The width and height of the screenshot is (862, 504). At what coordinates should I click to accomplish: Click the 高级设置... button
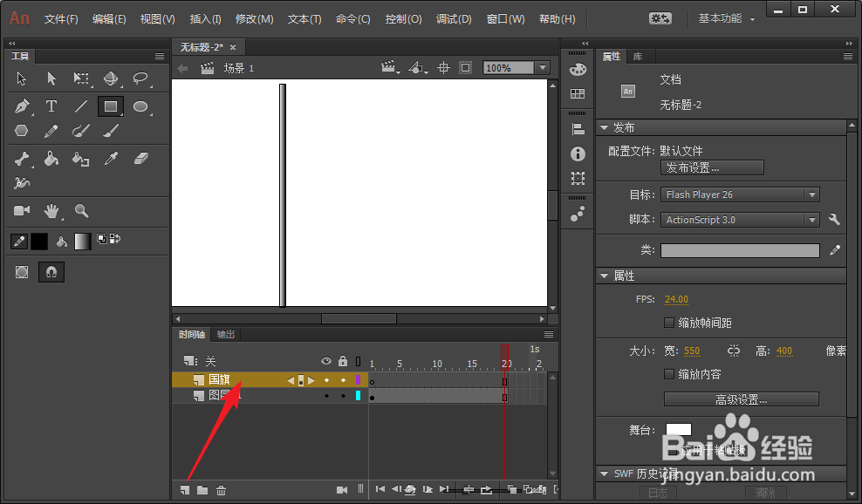(741, 399)
